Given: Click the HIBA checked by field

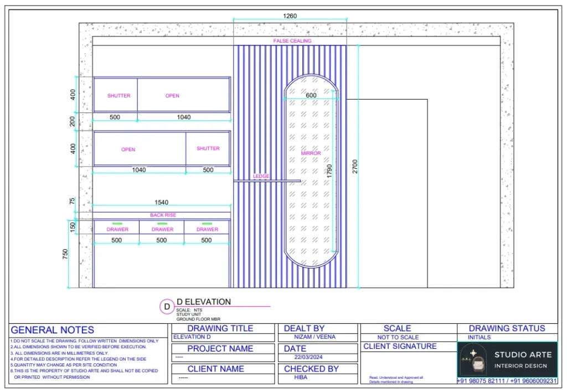Looking at the screenshot, I should [302, 378].
